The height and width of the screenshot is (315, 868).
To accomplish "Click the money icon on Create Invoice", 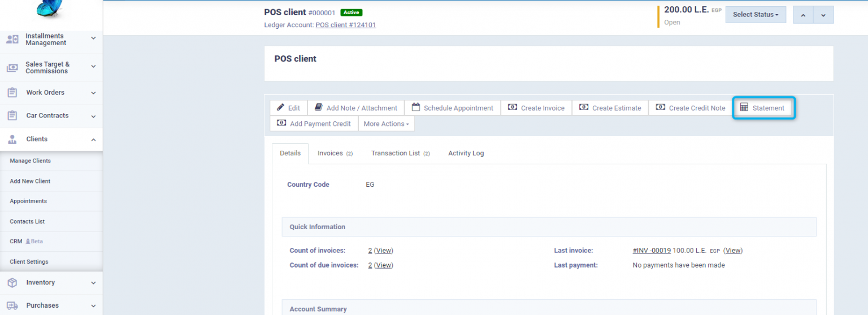I will (x=513, y=107).
